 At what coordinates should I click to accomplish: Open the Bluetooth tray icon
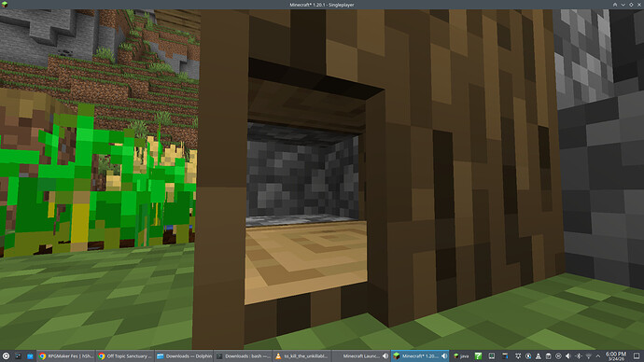click(x=579, y=355)
